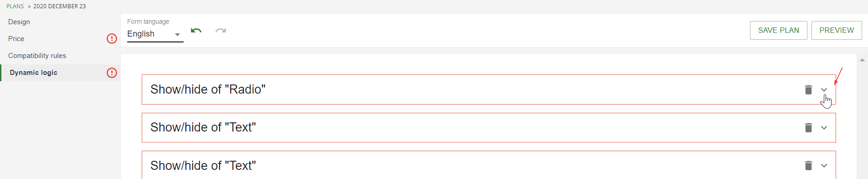Expand the middle Show/hide of "Text" chevron
The width and height of the screenshot is (868, 179).
click(824, 128)
